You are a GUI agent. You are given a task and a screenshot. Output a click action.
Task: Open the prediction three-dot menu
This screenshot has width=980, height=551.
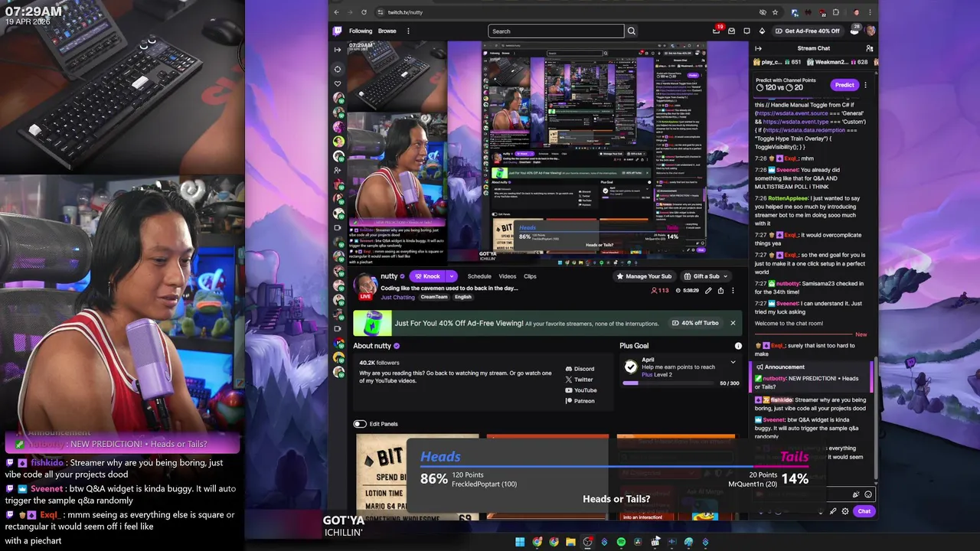pos(866,85)
